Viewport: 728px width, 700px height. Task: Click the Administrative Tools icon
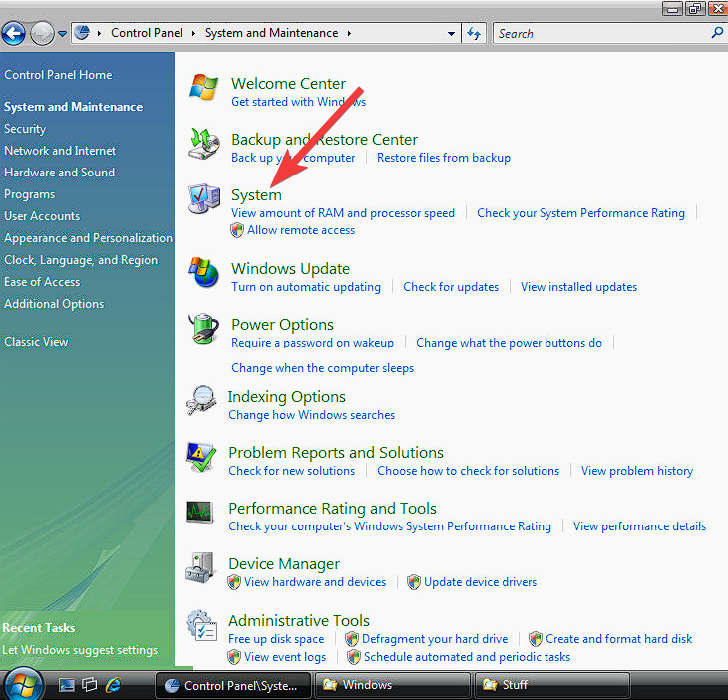point(201,626)
